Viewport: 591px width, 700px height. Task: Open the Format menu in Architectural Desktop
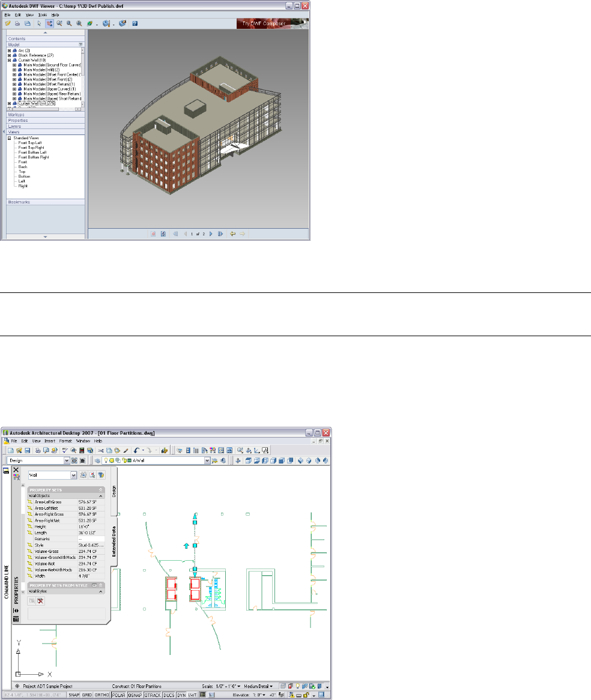[65, 441]
